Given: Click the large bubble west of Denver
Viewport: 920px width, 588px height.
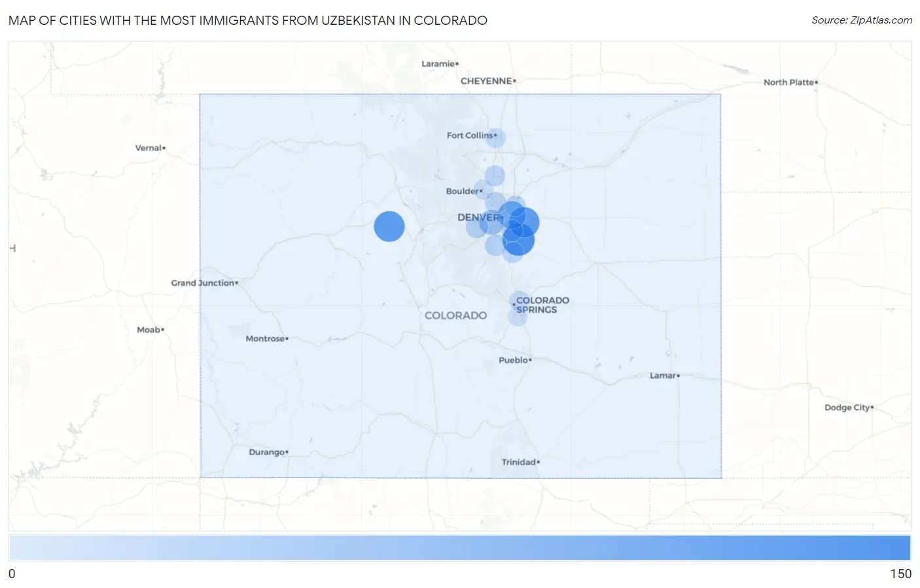Looking at the screenshot, I should coord(389,226).
